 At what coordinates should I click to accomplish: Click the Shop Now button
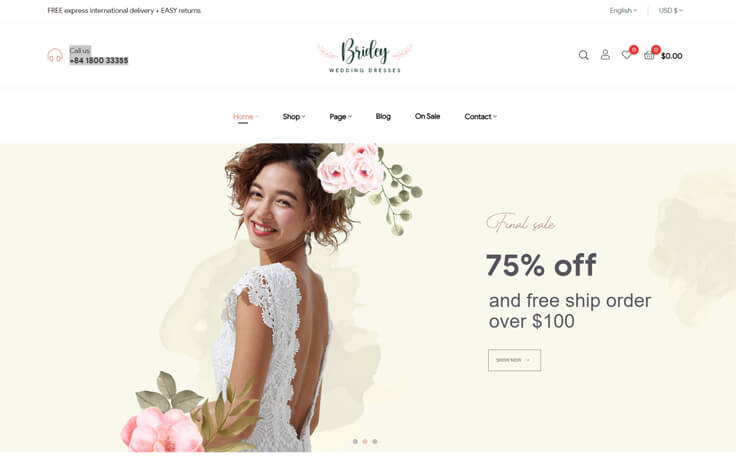[514, 360]
